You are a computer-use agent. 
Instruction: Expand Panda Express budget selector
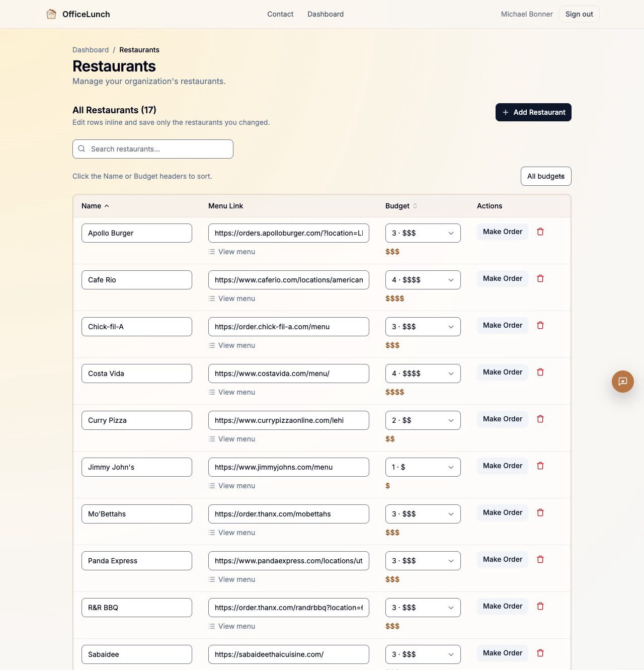point(423,561)
